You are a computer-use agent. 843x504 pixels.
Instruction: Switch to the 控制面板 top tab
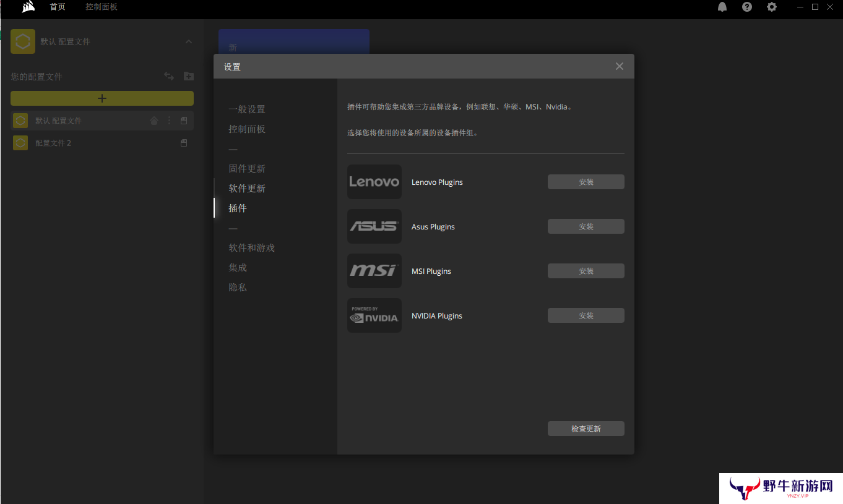(x=102, y=7)
